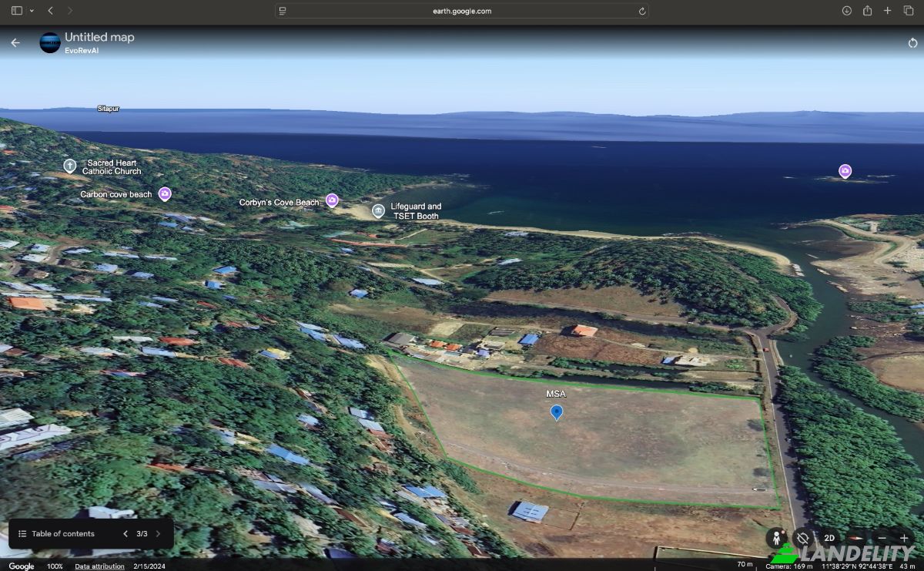Select the MSA blue placemark pin

pyautogui.click(x=557, y=413)
